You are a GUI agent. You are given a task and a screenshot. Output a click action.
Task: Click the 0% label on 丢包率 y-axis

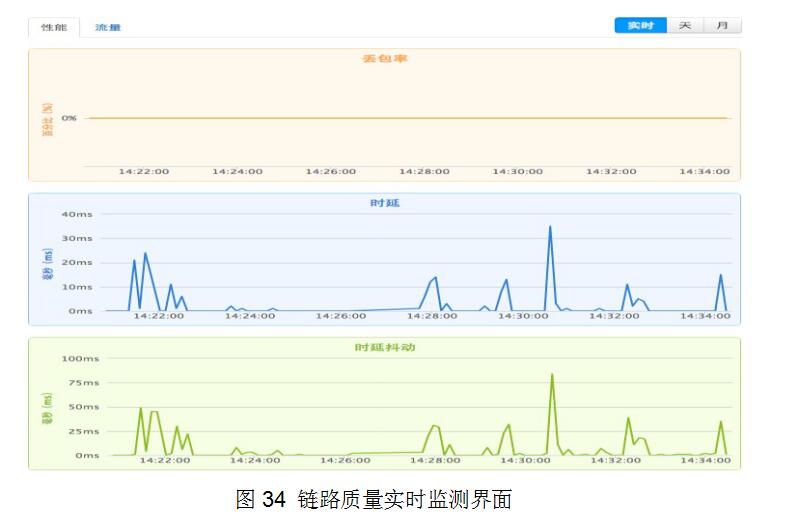(69, 118)
